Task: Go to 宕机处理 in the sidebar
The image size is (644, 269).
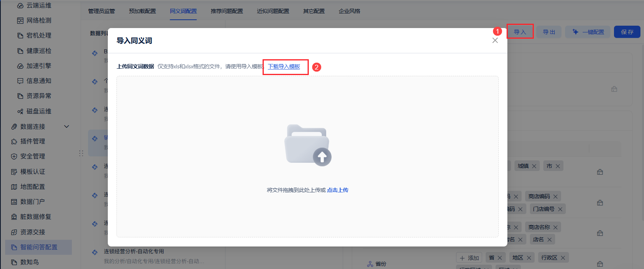Action: 34,36
